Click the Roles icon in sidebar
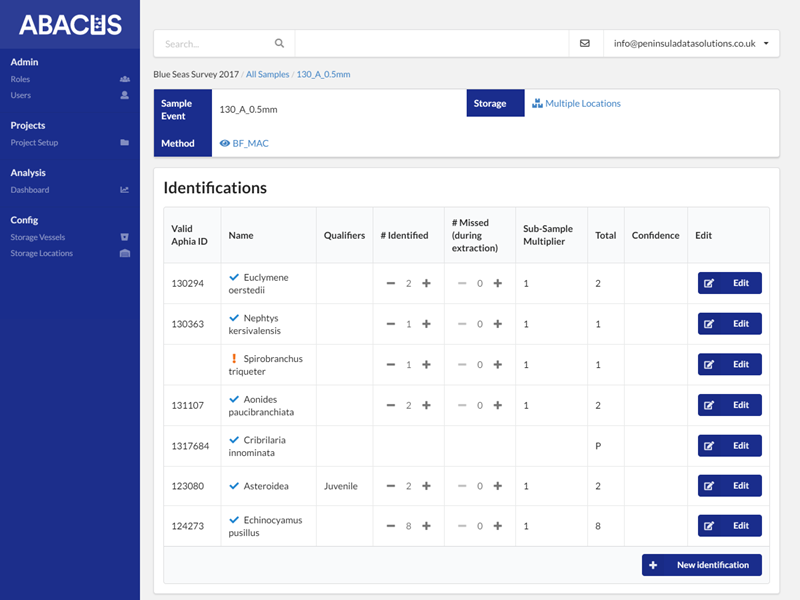This screenshot has height=600, width=800. (124, 79)
